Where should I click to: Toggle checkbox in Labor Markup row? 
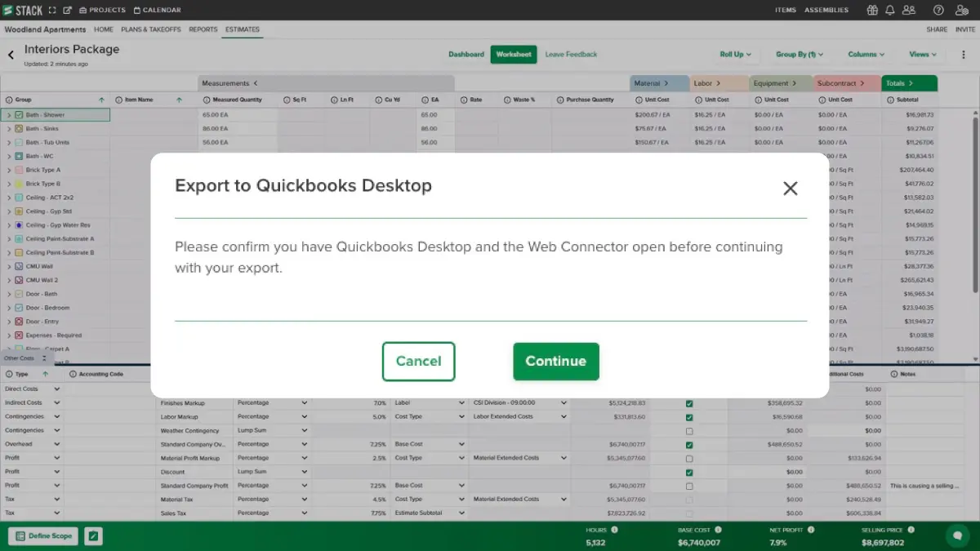[690, 417]
